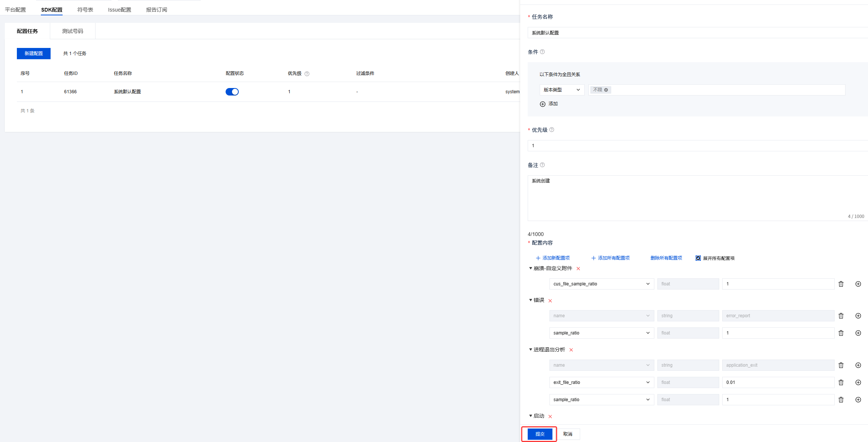
Task: Open the 符号表 tab
Action: [85, 10]
